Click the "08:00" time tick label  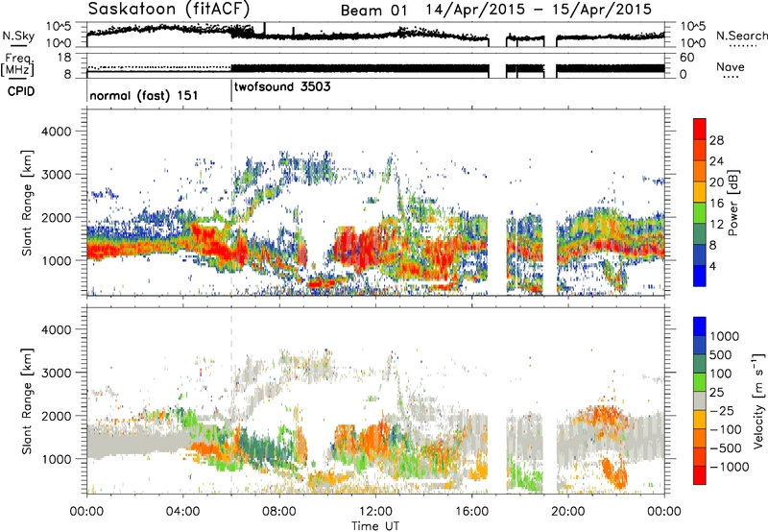point(279,512)
